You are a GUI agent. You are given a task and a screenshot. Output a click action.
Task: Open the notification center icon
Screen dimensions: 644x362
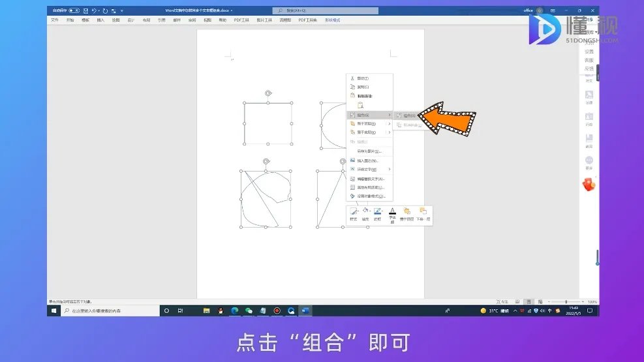click(x=590, y=310)
